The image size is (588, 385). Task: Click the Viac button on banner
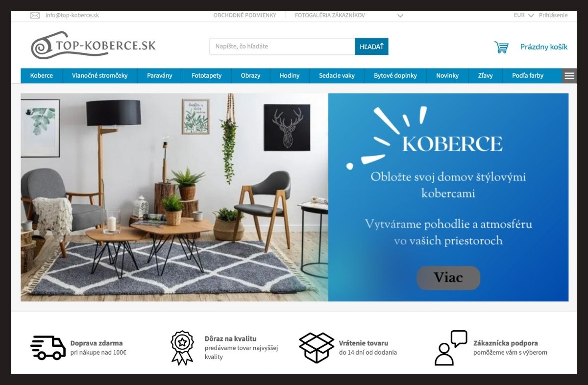click(x=448, y=278)
